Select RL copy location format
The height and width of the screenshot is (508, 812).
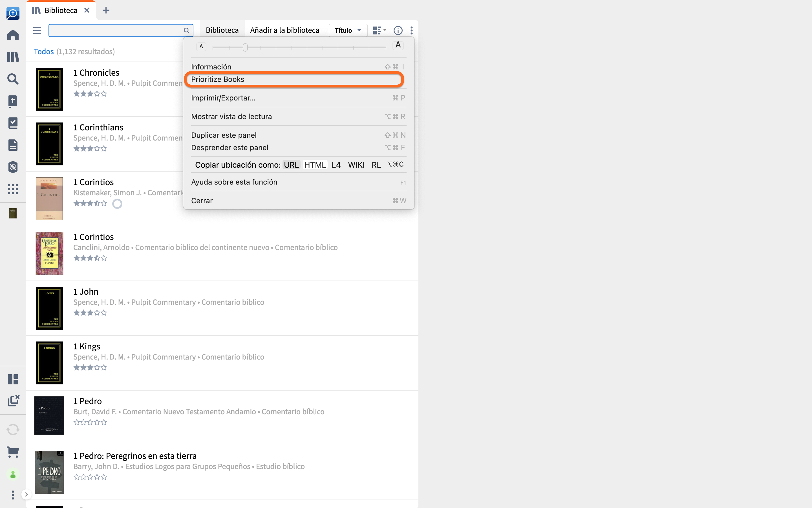[376, 165]
